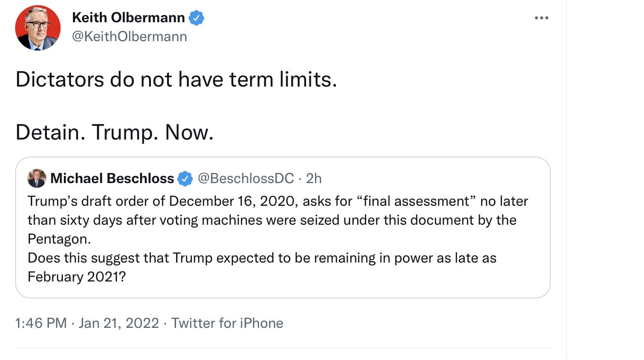
Task: Click the 1:46 PM tweet time
Action: pyautogui.click(x=41, y=323)
